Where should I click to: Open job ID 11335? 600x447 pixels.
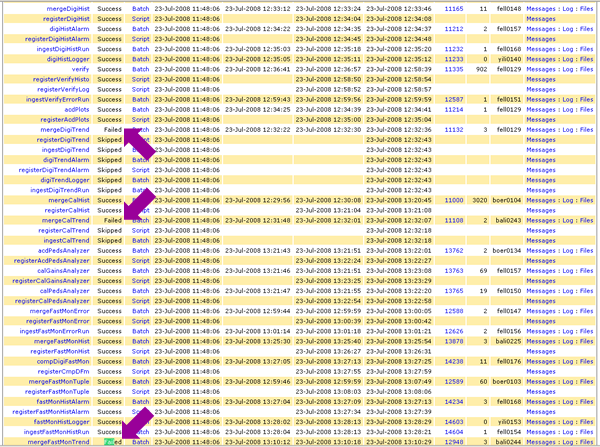tap(454, 69)
